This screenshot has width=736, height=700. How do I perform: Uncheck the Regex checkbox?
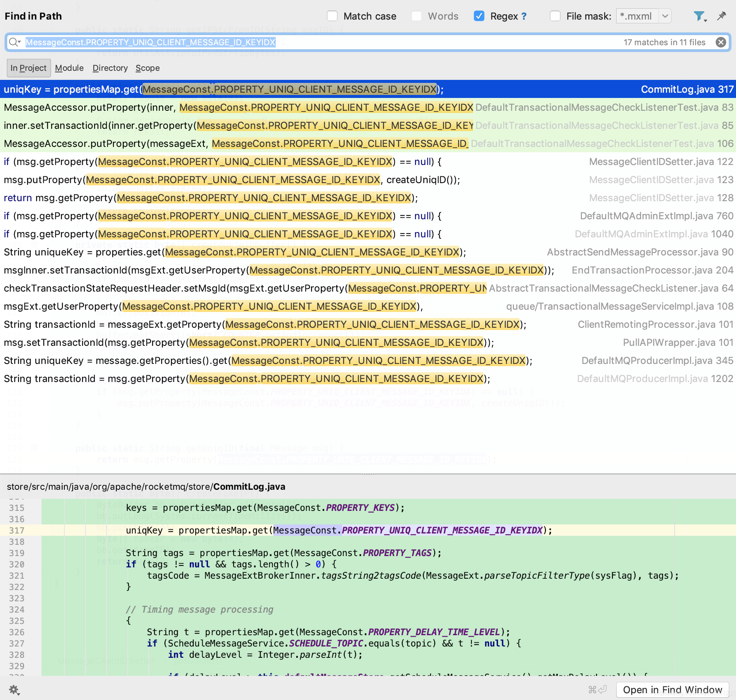pos(479,16)
